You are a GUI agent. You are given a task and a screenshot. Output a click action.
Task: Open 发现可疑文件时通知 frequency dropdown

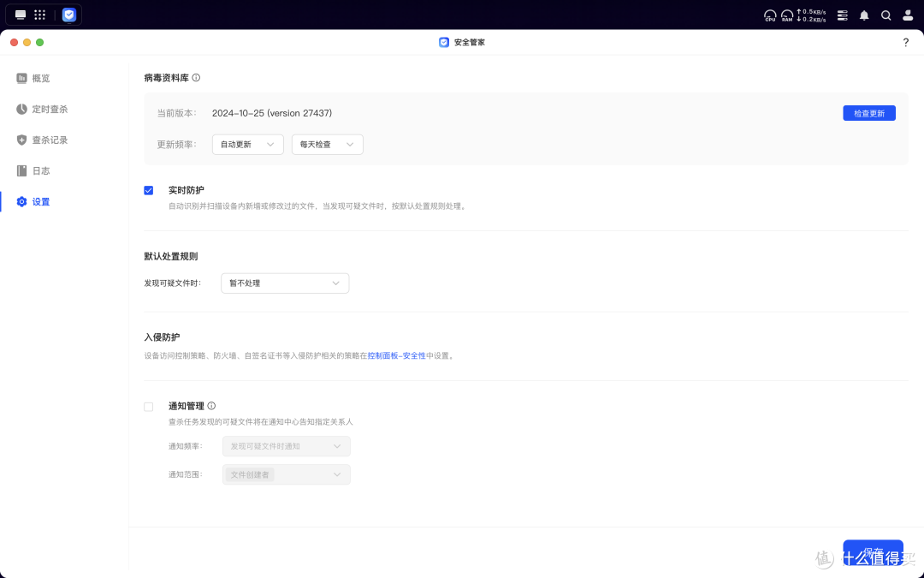point(286,446)
